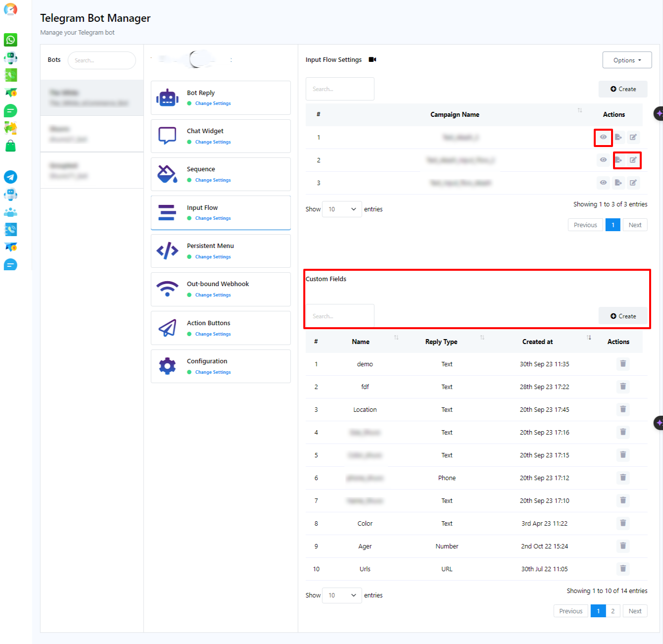Image resolution: width=663 pixels, height=644 pixels.
Task: Expand the entries dropdown under Custom Fields table
Action: [342, 595]
